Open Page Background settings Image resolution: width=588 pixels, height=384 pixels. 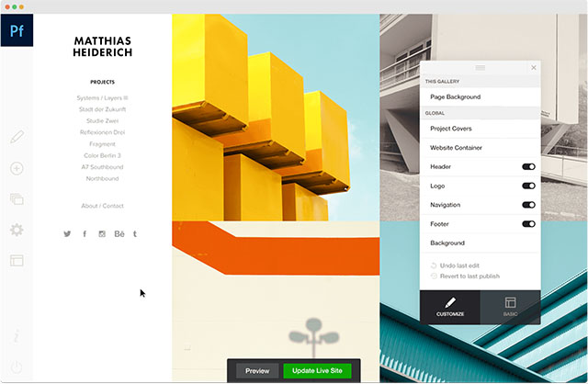tap(480, 97)
